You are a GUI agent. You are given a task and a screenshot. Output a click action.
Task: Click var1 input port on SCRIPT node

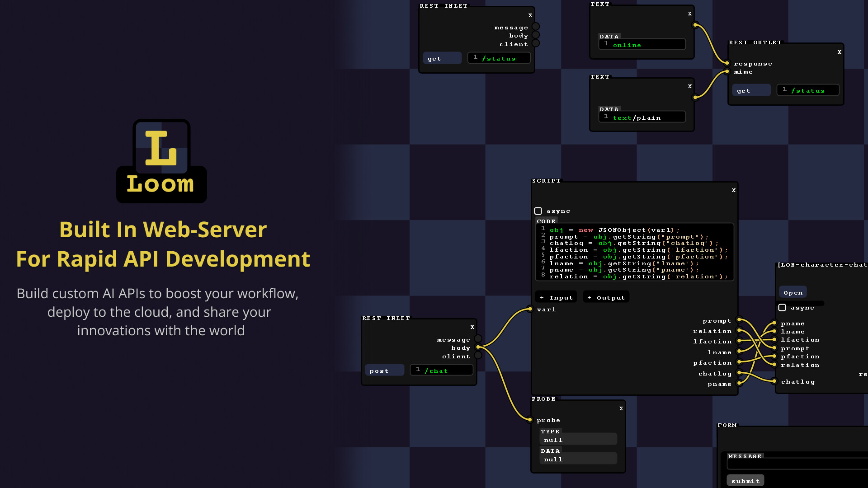[530, 310]
